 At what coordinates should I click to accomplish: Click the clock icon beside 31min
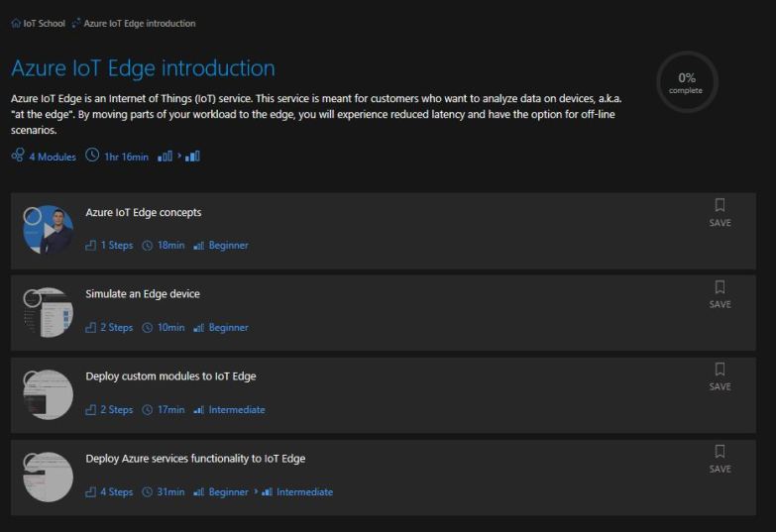tap(148, 492)
